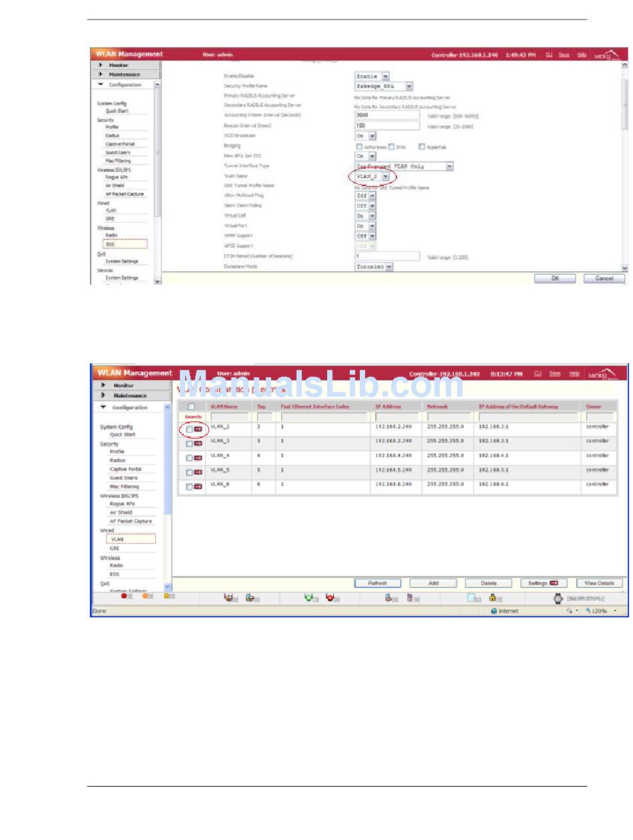Open the Dataplane Mode dropdown showing Tunneled
The height and width of the screenshot is (840, 633).
[374, 267]
